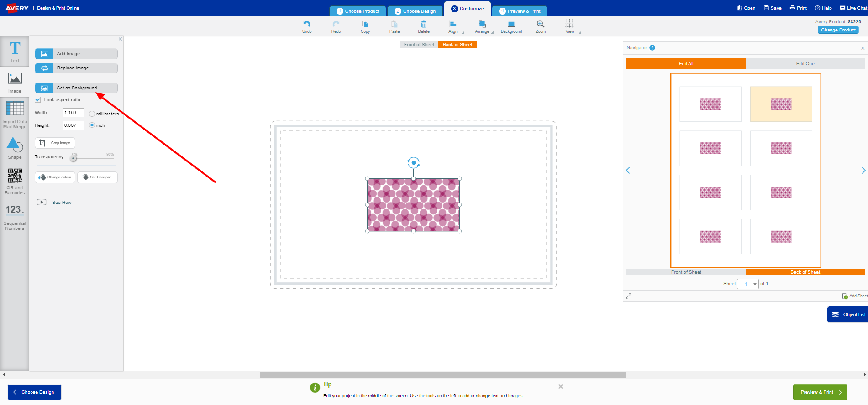The image size is (868, 405).
Task: Click the Transparency slider handle
Action: [73, 158]
